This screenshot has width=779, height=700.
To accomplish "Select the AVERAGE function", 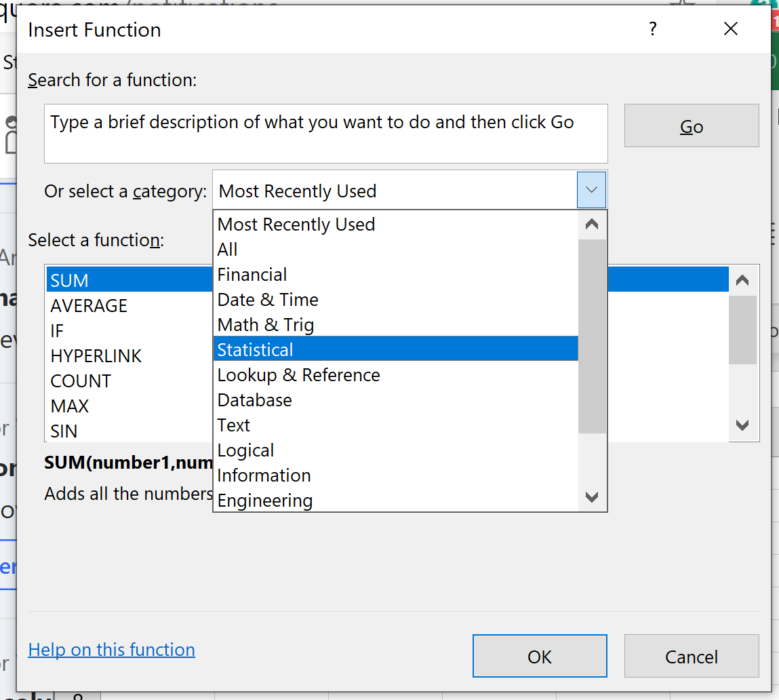I will [89, 305].
